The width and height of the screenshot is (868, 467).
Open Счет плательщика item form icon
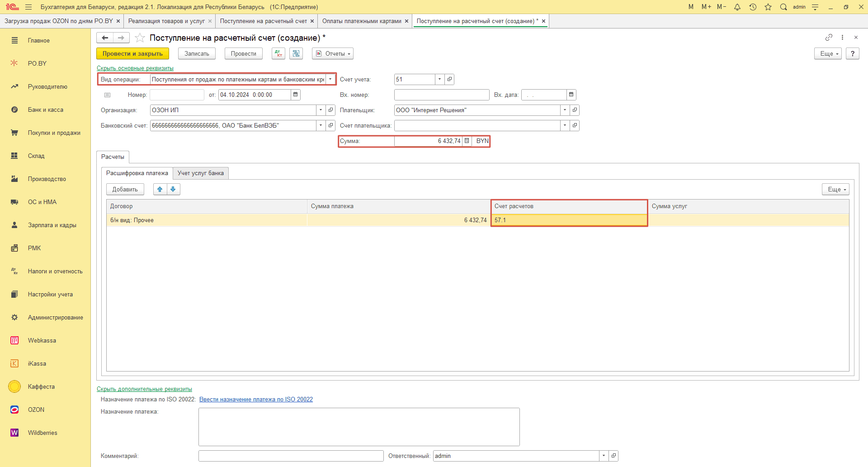tap(575, 125)
